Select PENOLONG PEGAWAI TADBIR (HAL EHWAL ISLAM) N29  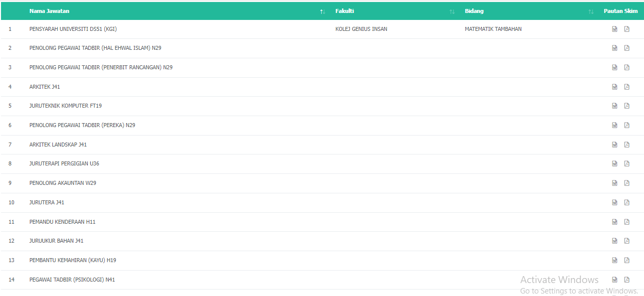(x=95, y=48)
